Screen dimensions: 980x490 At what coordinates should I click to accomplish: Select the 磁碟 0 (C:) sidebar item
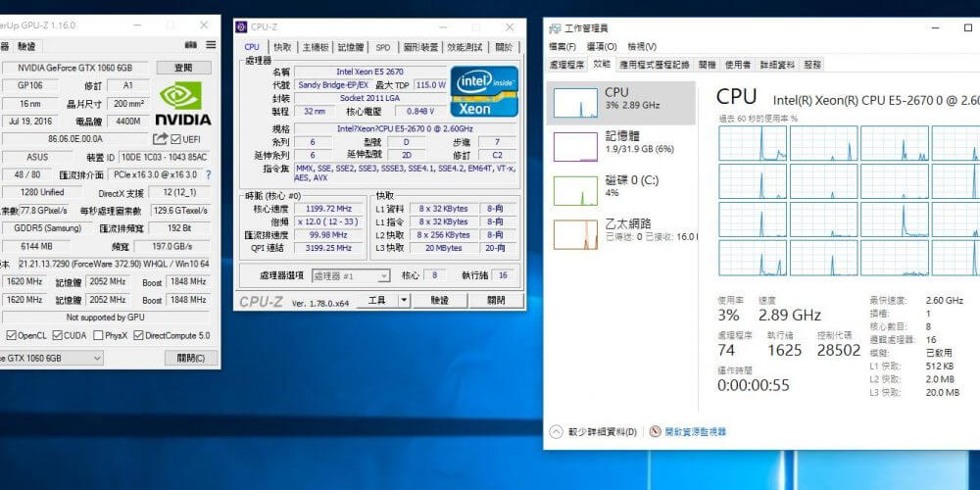point(620,190)
